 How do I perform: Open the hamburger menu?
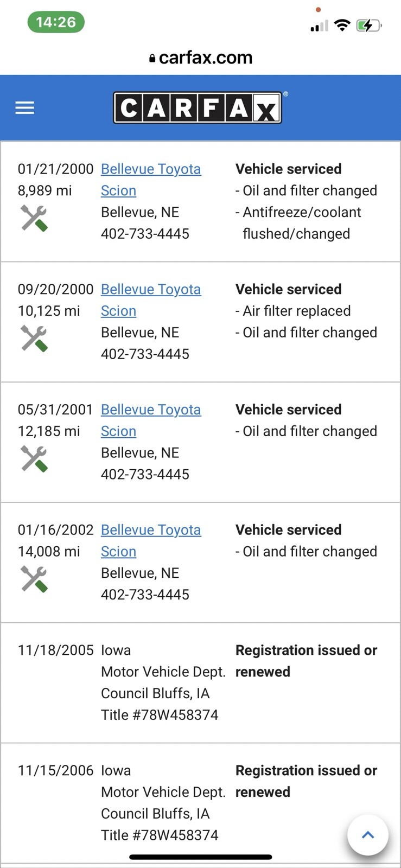coord(25,108)
